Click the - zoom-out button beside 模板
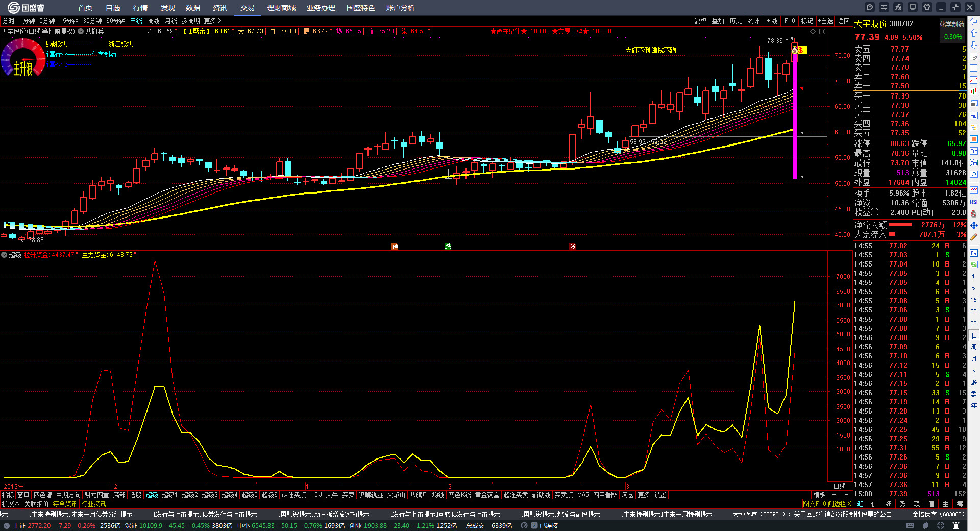This screenshot has height=531, width=980. pos(846,495)
